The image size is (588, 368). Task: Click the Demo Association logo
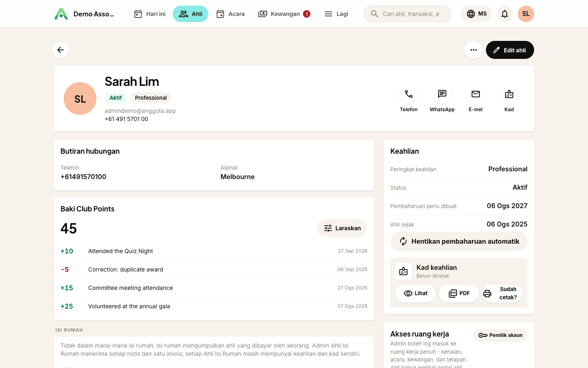[x=61, y=14]
